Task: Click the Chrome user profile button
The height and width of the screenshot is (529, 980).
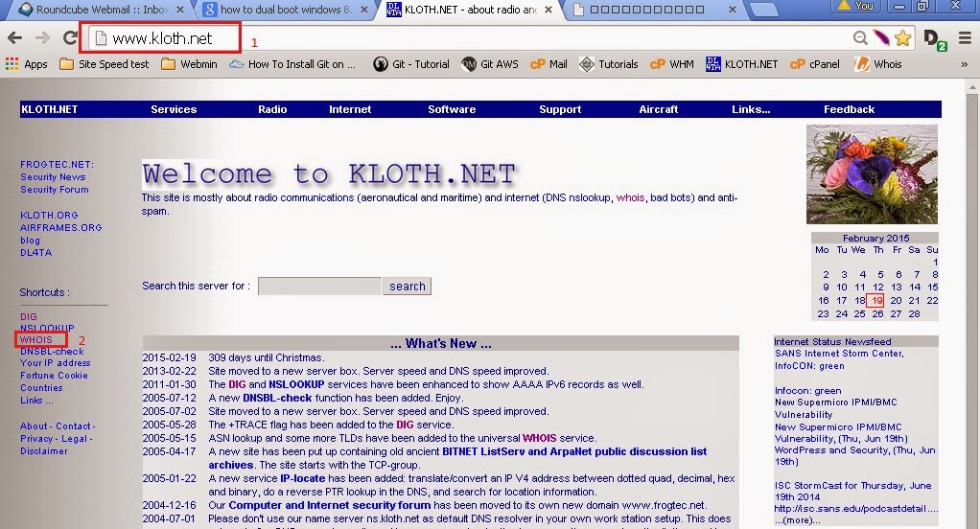Action: click(856, 6)
